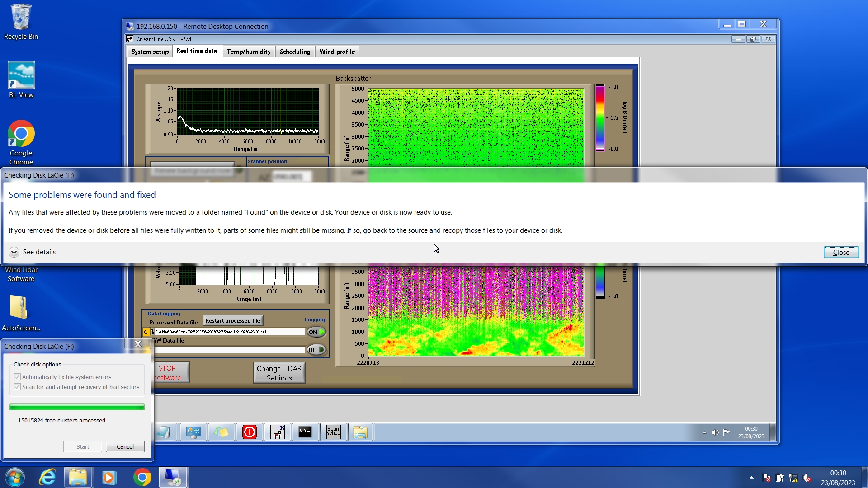Open the Temp/humidity tab
Image resolution: width=868 pixels, height=488 pixels.
[x=249, y=52]
